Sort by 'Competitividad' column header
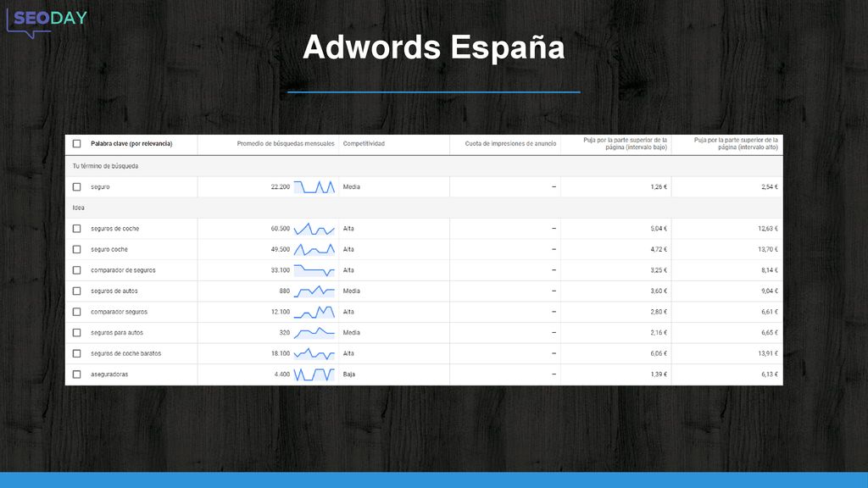This screenshot has width=868, height=488. click(364, 144)
